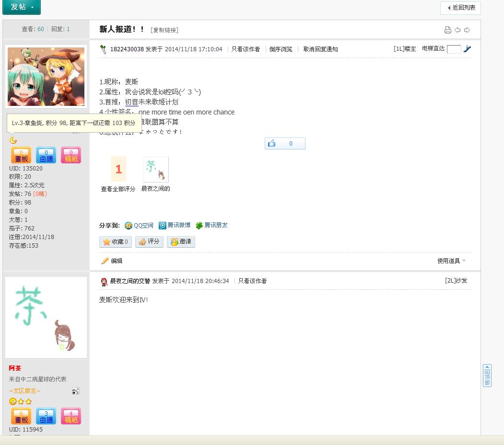Click the 茶 avatar of second poster
504x445 pixels.
46,318
